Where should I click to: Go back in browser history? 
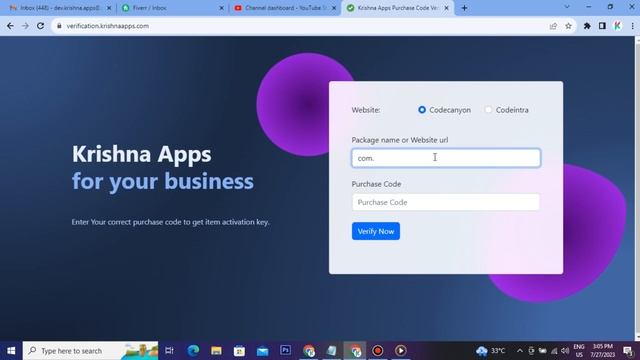10,26
